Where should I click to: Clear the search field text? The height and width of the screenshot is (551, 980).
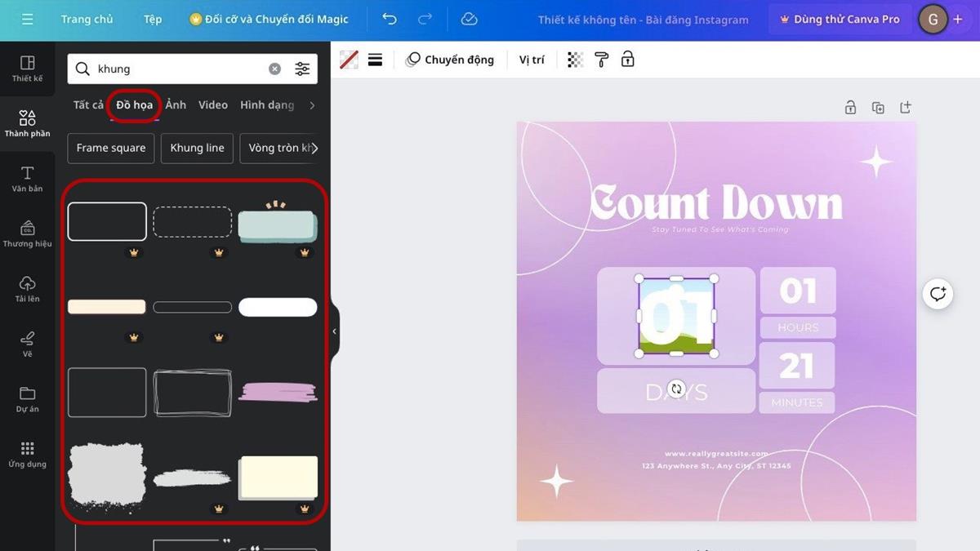click(275, 69)
